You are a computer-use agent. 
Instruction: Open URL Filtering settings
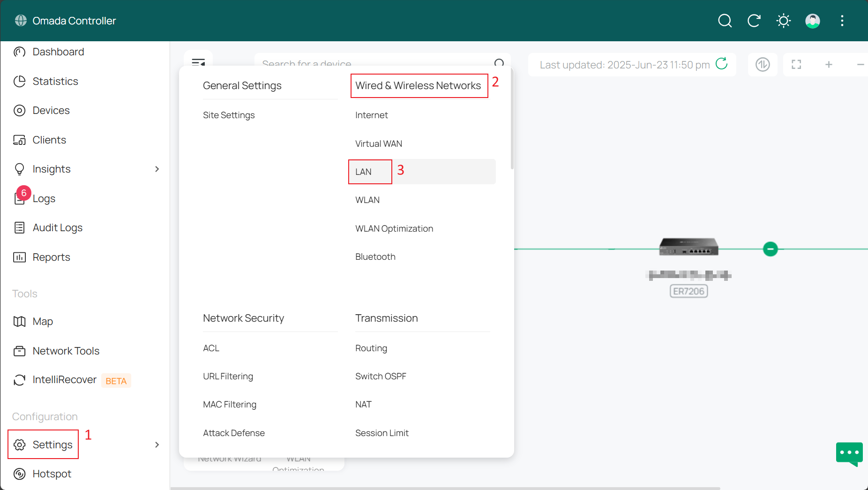tap(228, 376)
